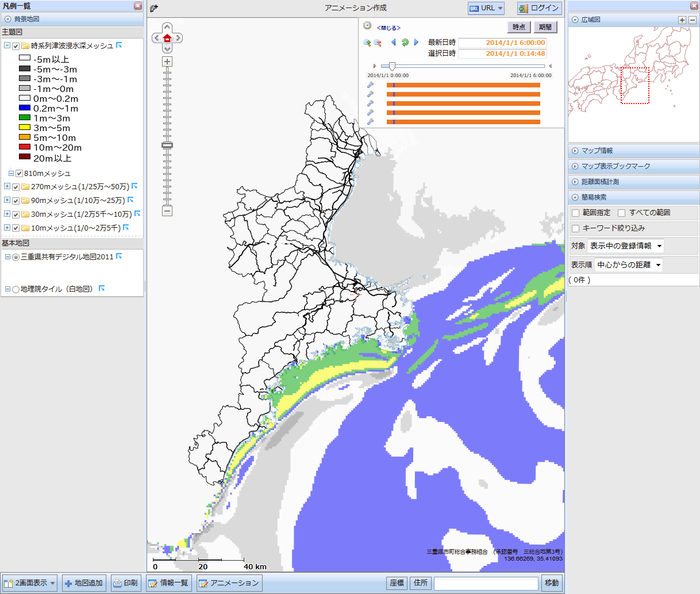Enable the キーワード絞り込み checkbox

(x=575, y=228)
